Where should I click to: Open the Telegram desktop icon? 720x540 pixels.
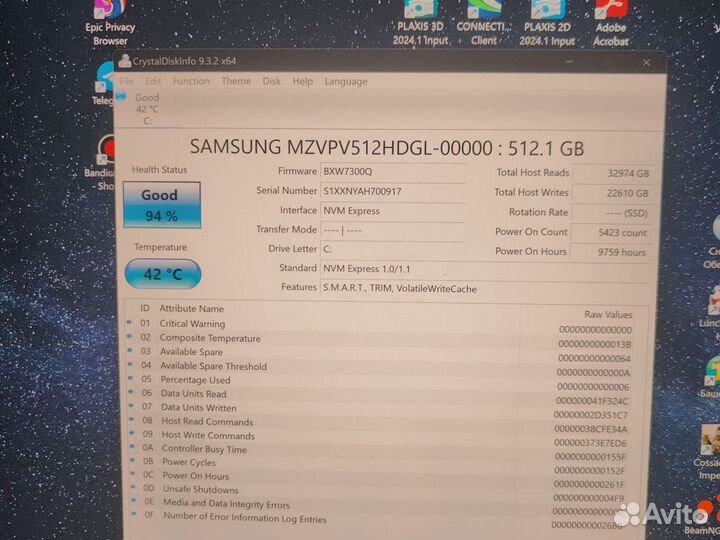(x=105, y=84)
